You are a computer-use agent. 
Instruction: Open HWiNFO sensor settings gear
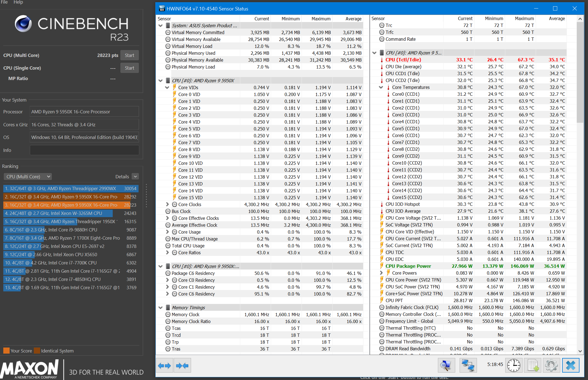tap(551, 365)
